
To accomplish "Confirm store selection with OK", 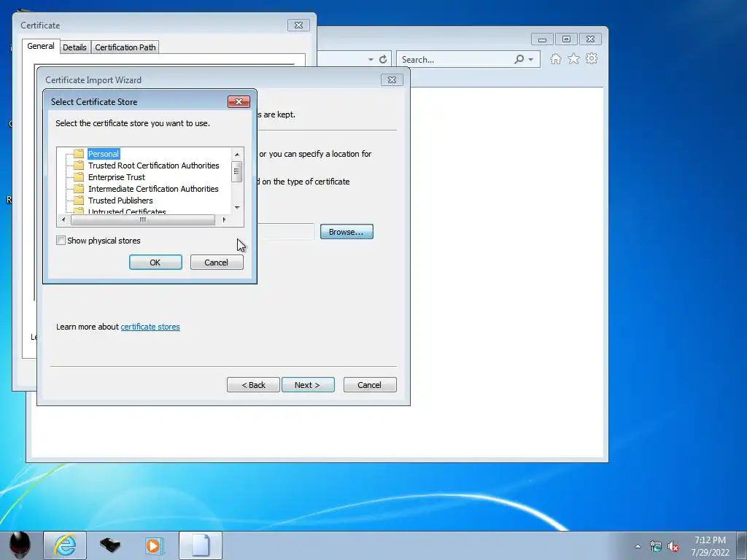I will pos(155,262).
